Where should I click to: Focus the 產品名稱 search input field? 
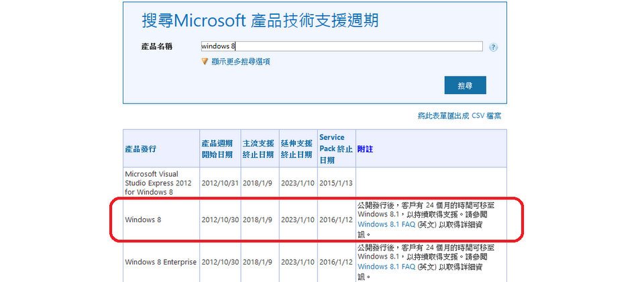[341, 46]
